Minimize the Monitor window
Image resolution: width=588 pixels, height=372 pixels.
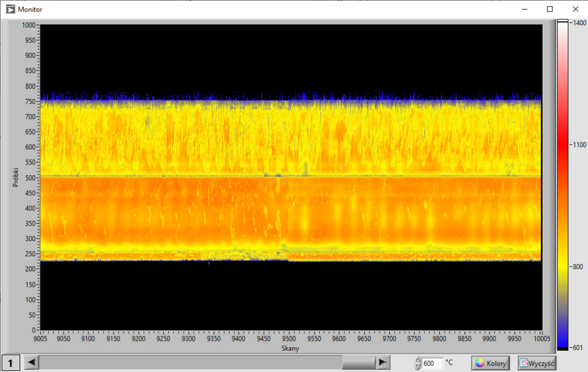(525, 9)
